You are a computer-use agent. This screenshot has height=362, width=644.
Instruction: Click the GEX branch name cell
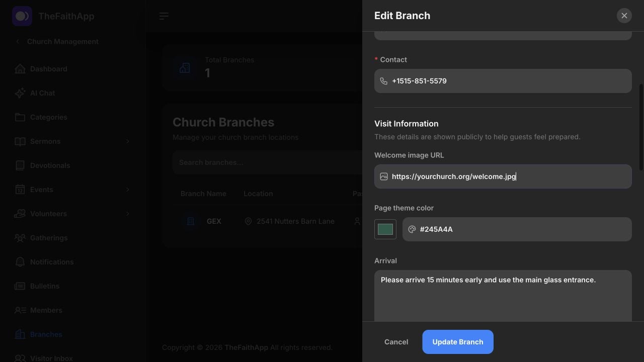click(x=214, y=221)
